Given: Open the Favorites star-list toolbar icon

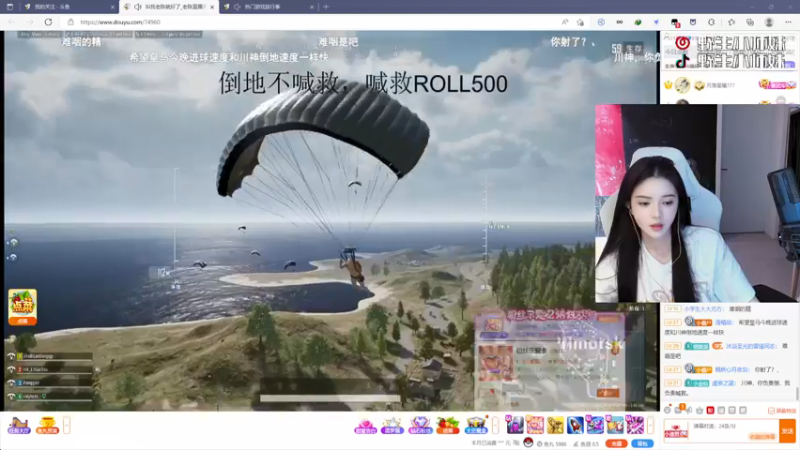Looking at the screenshot, I should coord(732,22).
